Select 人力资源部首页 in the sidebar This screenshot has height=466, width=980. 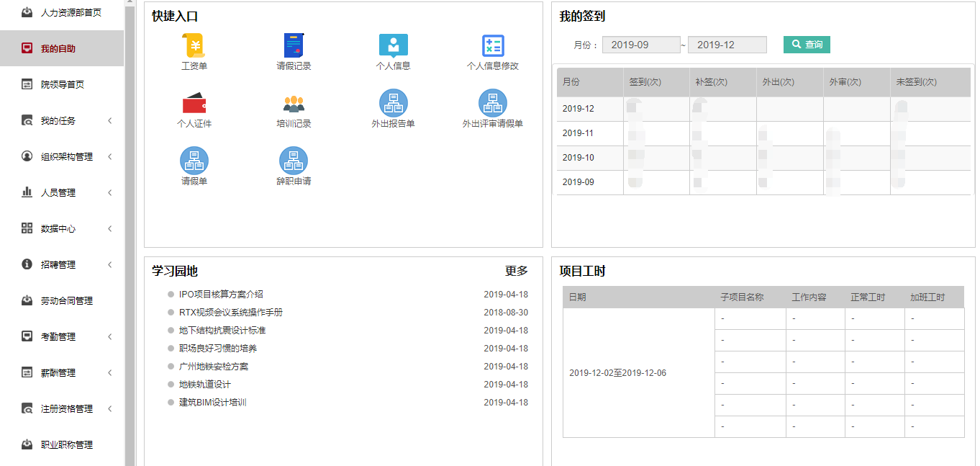(62, 12)
